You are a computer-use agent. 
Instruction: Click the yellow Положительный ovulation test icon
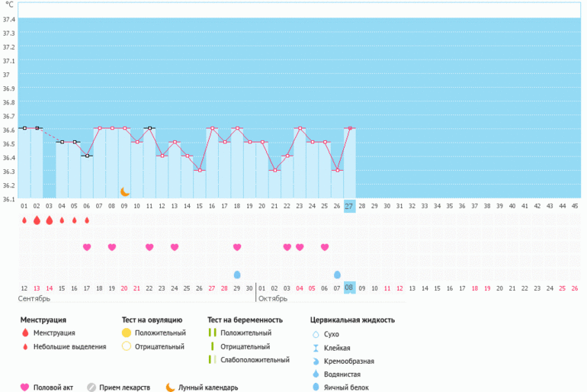126,333
